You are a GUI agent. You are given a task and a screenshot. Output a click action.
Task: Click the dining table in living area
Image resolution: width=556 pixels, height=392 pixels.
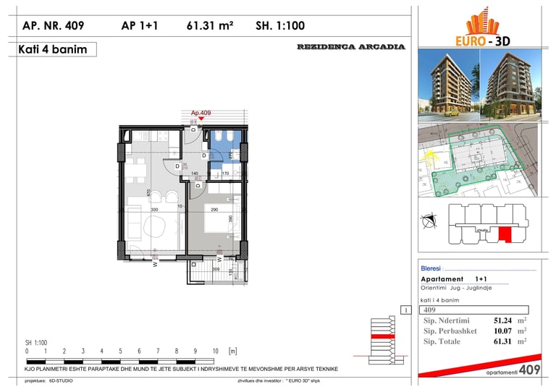(x=135, y=171)
